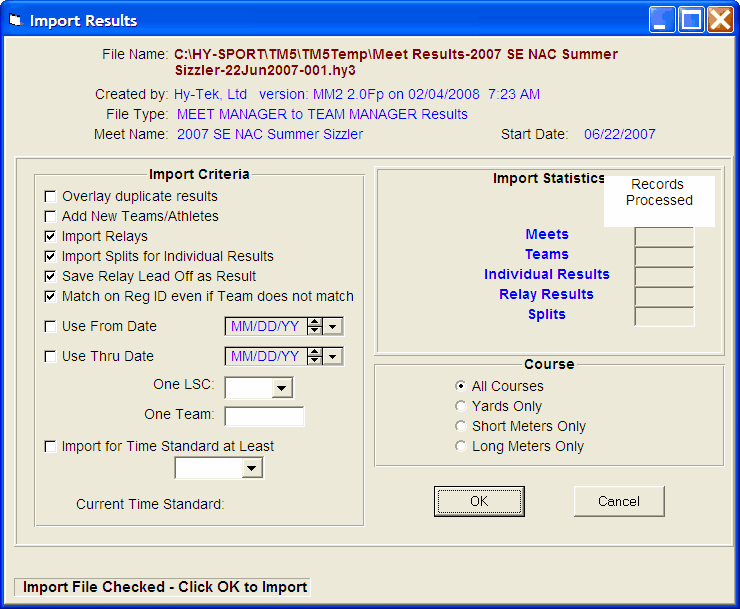Viewport: 740px width, 609px height.
Task: Open the Use From Date calendar dropdown
Action: (x=333, y=326)
